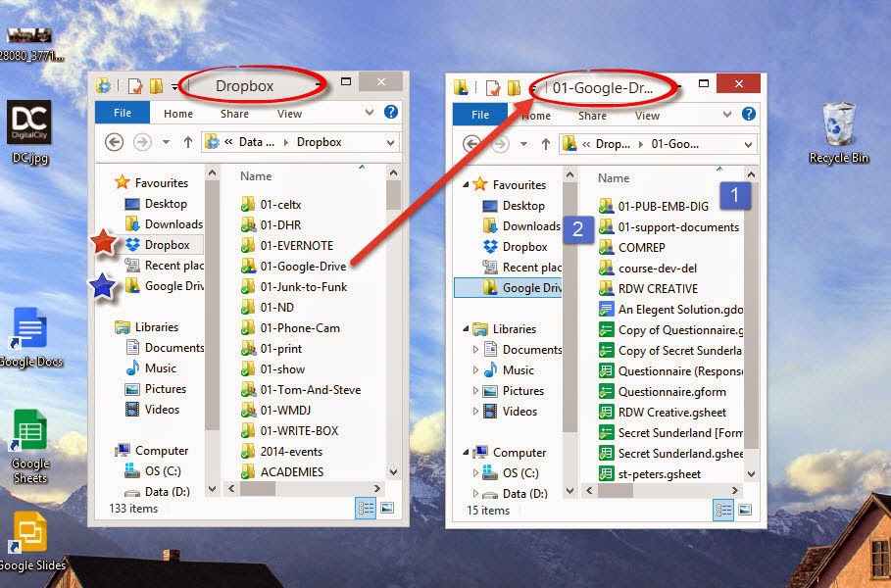
Task: Collapse Favourites tree in 01-Google-Drive window
Action: pos(466,184)
